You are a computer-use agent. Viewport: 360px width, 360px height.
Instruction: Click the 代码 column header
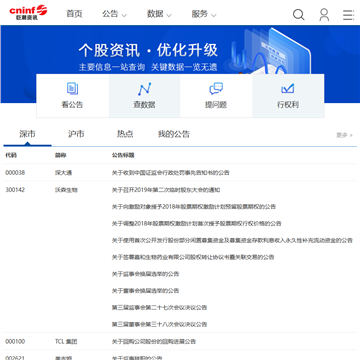point(11,155)
